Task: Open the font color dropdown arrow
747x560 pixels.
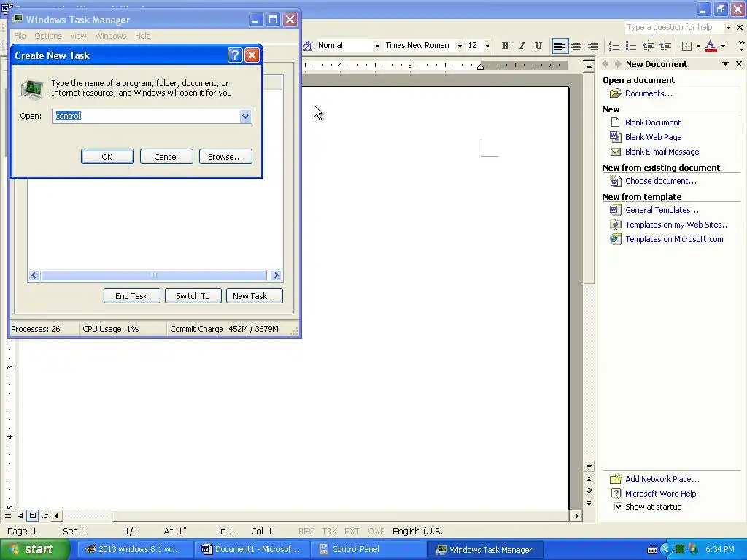Action: coord(723,46)
